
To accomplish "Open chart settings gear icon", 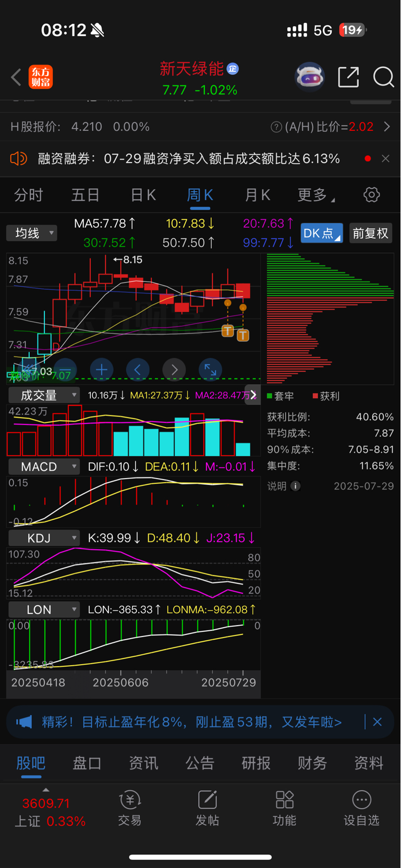I will tap(372, 195).
